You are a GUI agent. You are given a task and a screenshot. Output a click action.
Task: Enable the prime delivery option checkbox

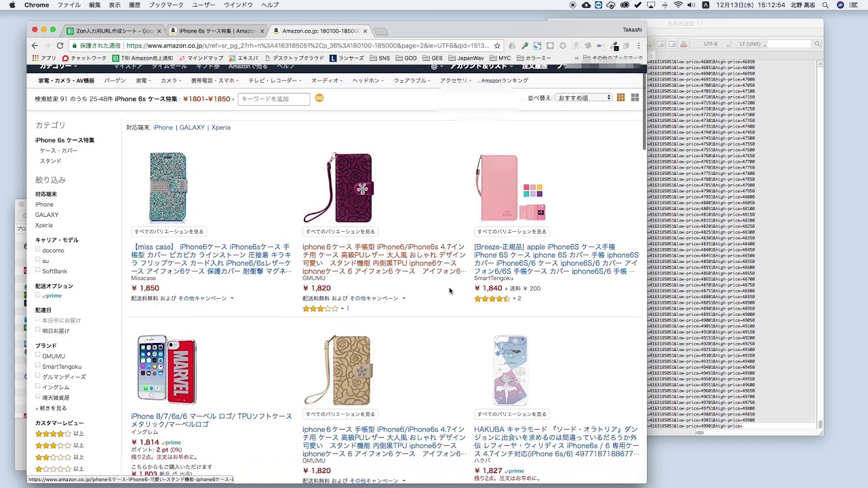38,296
